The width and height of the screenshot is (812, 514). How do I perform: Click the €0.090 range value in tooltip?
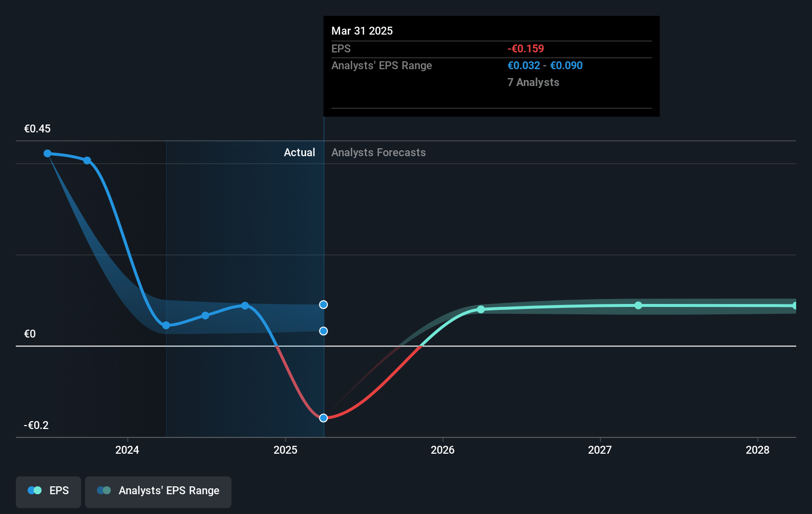point(566,66)
